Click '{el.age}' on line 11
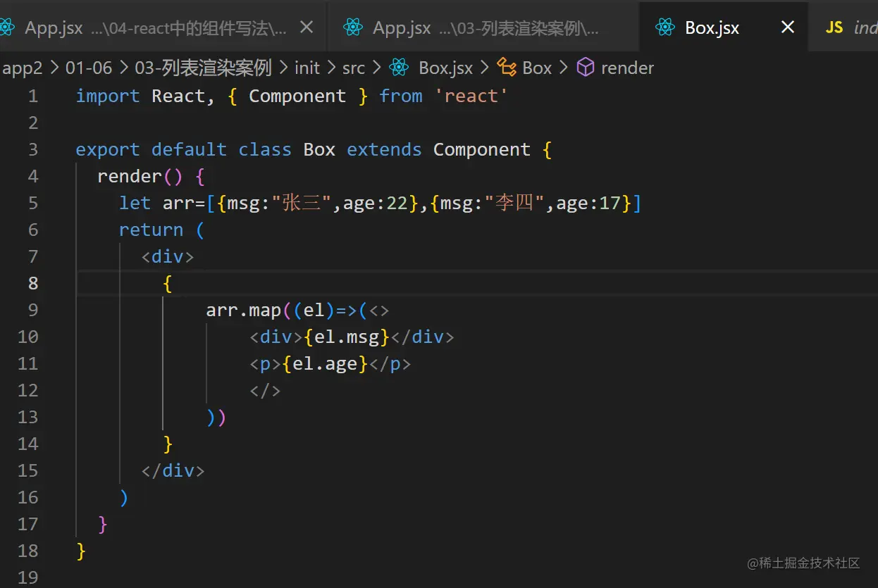 point(325,363)
